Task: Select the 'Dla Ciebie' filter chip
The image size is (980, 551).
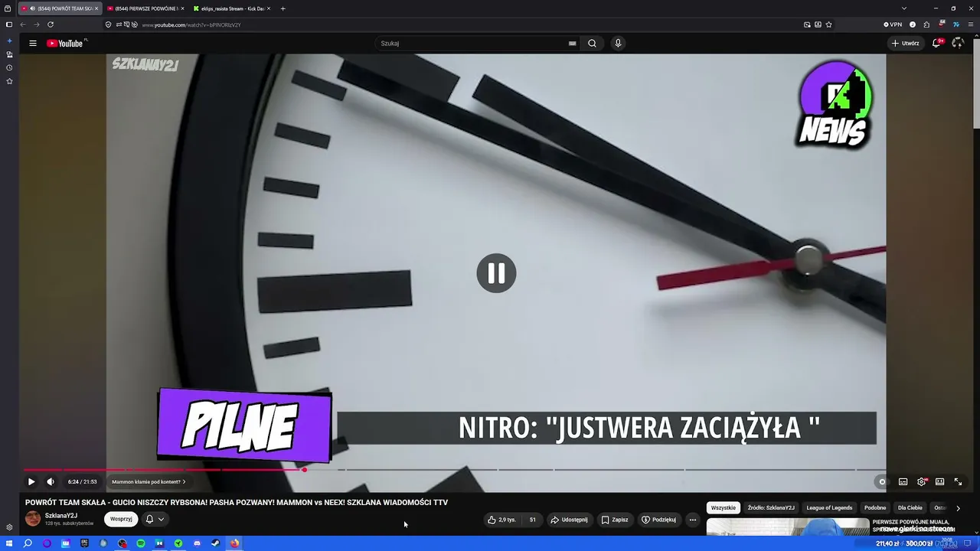Action: (910, 508)
